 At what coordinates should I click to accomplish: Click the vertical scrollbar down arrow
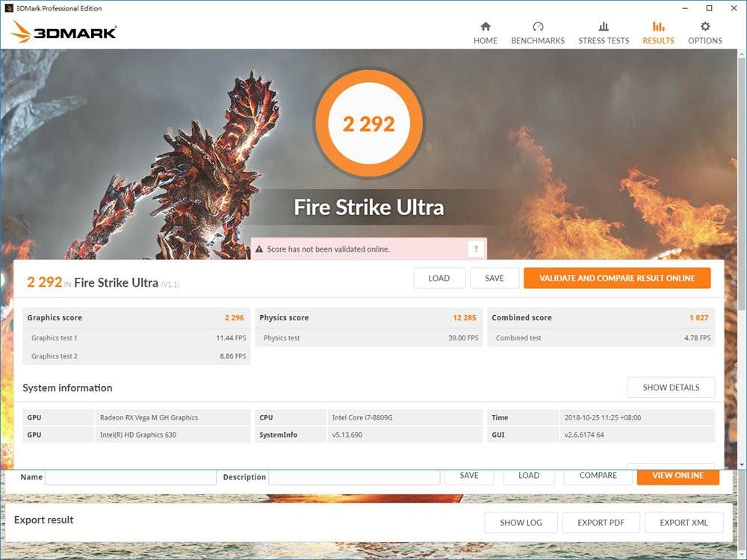tap(742, 464)
